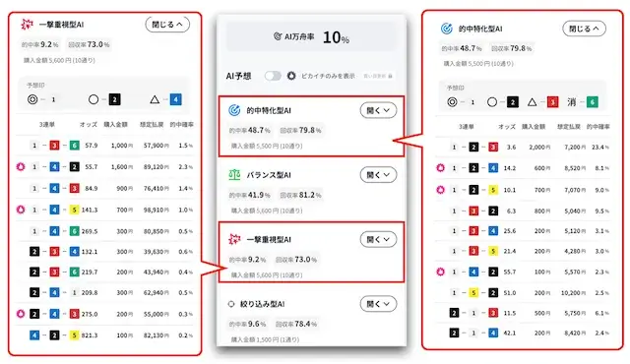Screen dimensions: 630x364
Task: Click the blue 4 badge next to △ in 一撃重視型AI
Action: 175,99
